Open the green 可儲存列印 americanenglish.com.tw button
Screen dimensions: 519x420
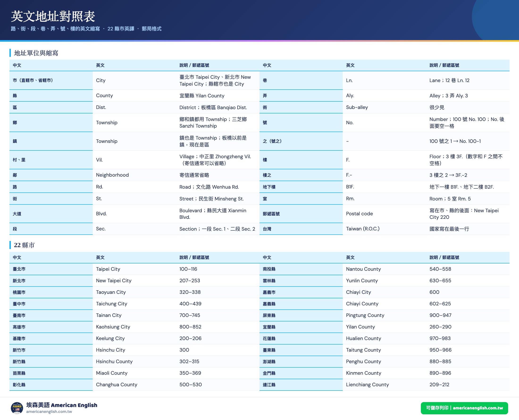464,408
